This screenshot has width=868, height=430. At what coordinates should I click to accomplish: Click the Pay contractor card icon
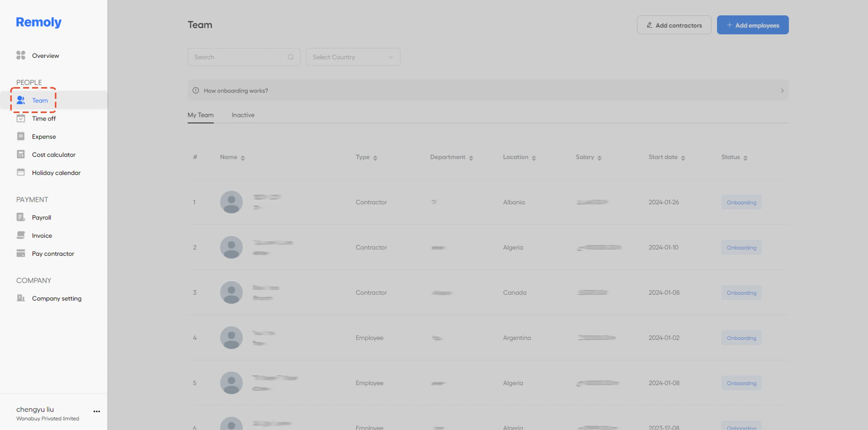coord(21,253)
